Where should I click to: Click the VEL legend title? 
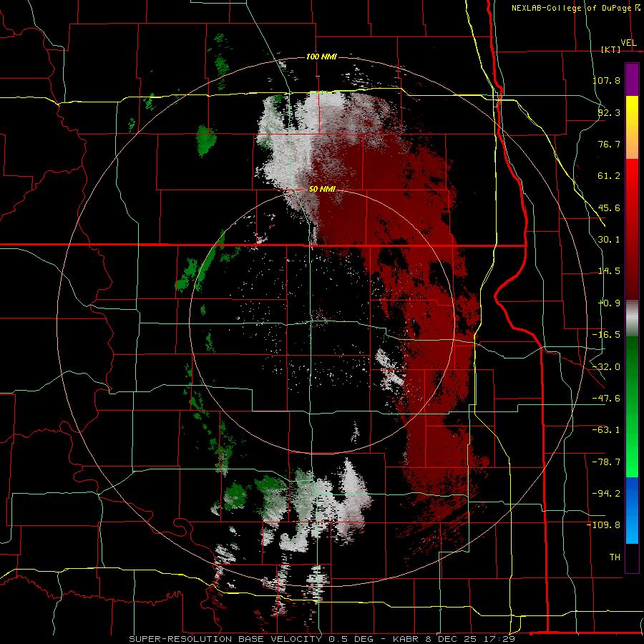click(x=629, y=43)
